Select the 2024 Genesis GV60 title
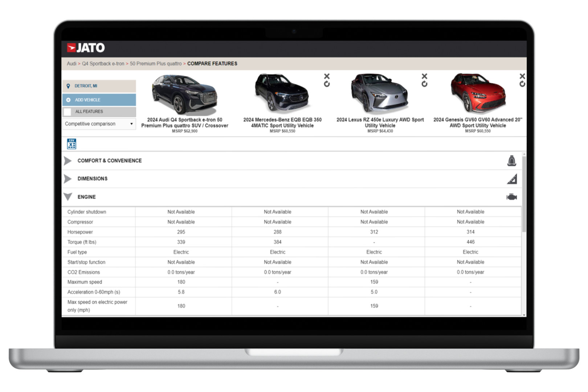This screenshot has height=392, width=588. [x=478, y=123]
